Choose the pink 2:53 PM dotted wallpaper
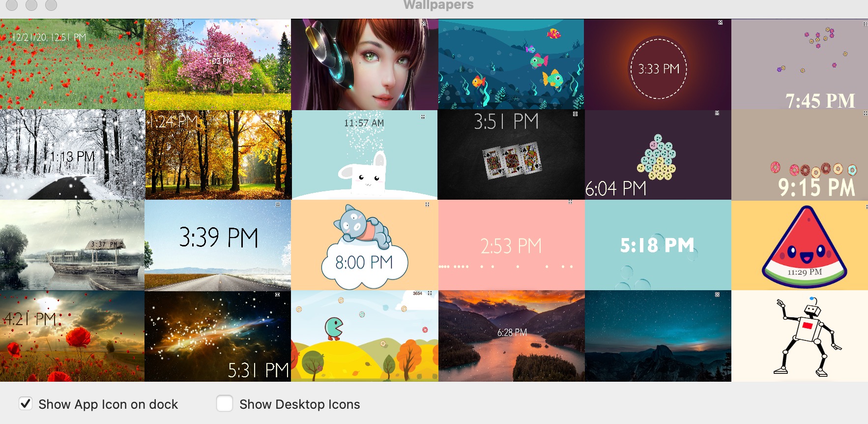The height and width of the screenshot is (424, 868). click(x=511, y=245)
